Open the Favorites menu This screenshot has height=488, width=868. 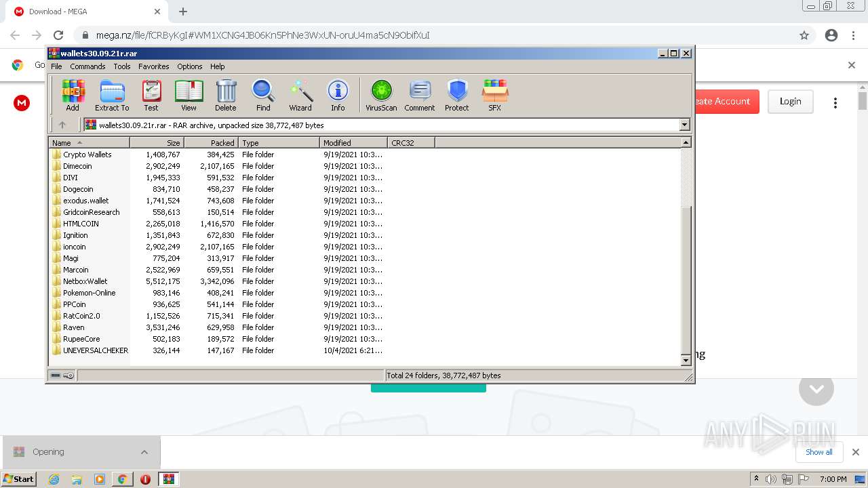coord(154,66)
